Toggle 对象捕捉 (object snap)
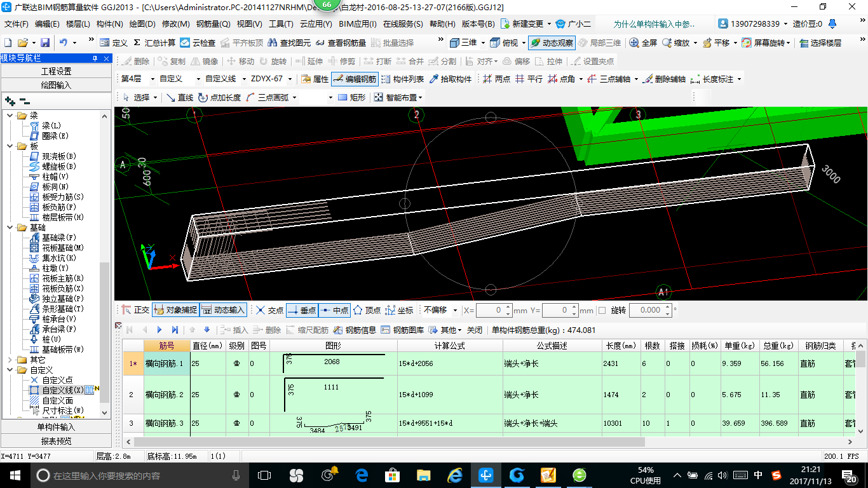This screenshot has width=868, height=488. [175, 310]
